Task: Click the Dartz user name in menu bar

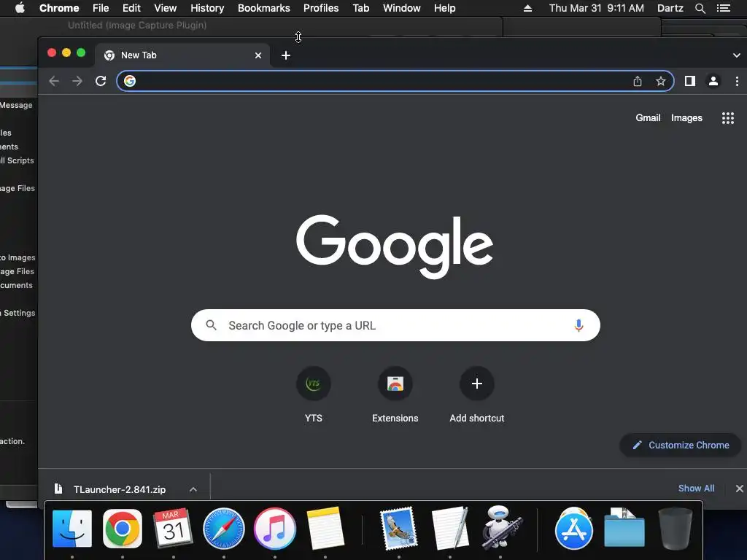Action: [670, 8]
